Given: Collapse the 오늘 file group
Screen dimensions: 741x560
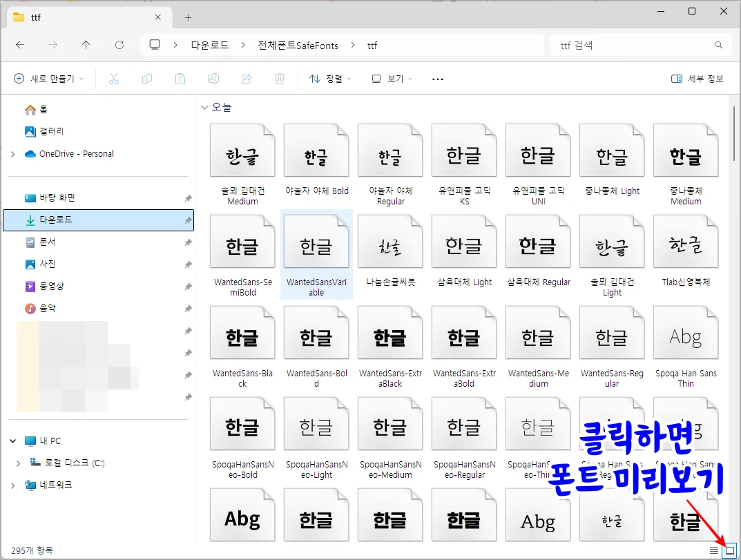Looking at the screenshot, I should (205, 107).
